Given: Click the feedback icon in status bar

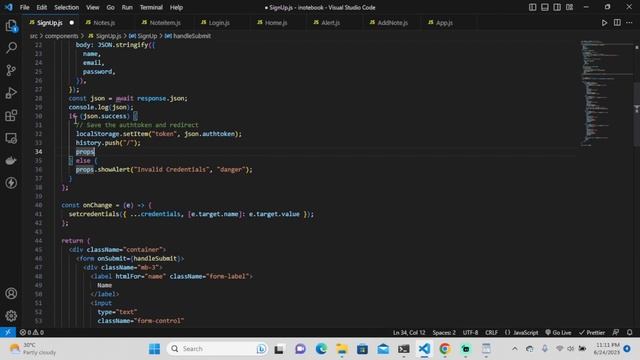Looking at the screenshot, I should [x=616, y=332].
